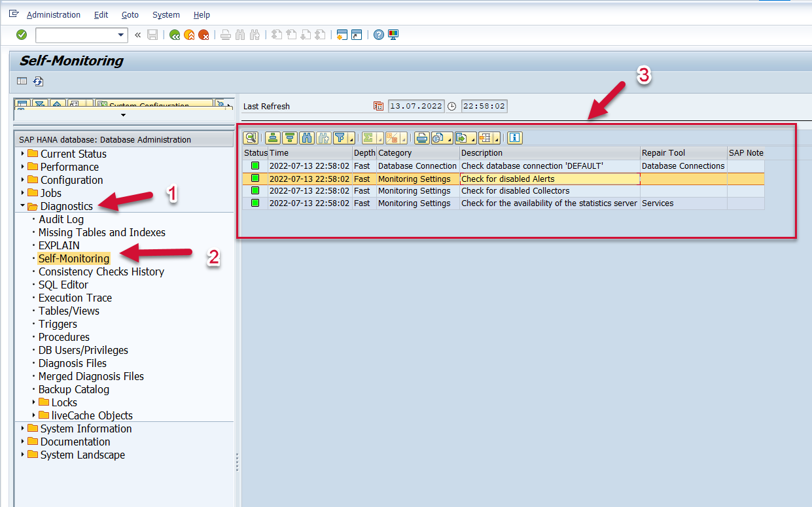Collapse the Diagnostics folder

pos(23,206)
